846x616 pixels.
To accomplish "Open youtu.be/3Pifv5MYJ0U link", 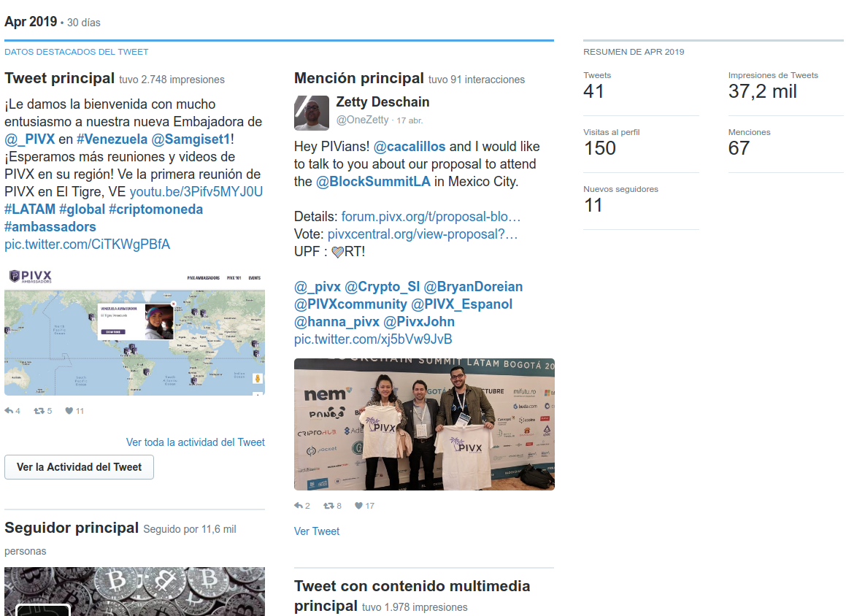I will (x=196, y=192).
